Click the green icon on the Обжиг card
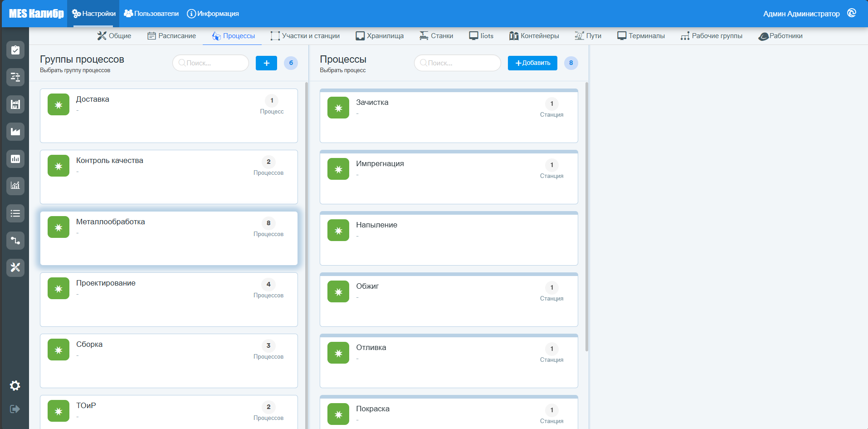The width and height of the screenshot is (868, 429). [x=338, y=291]
